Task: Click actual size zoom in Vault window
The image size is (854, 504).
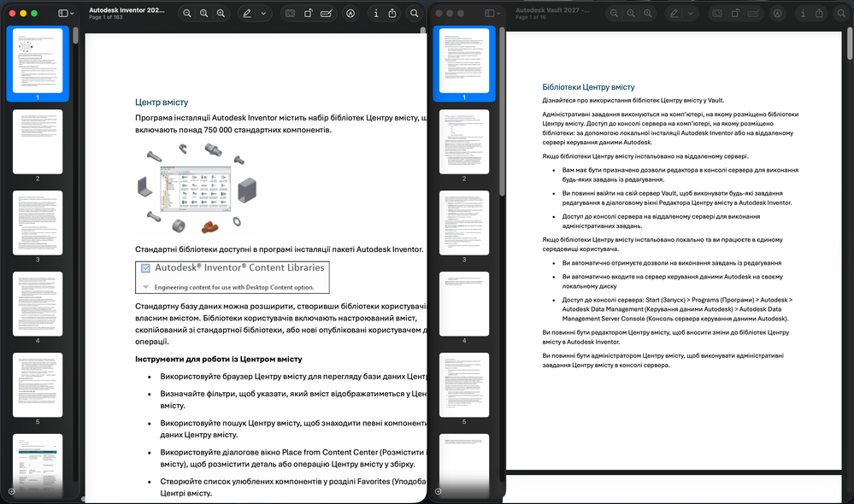Action: coord(631,14)
